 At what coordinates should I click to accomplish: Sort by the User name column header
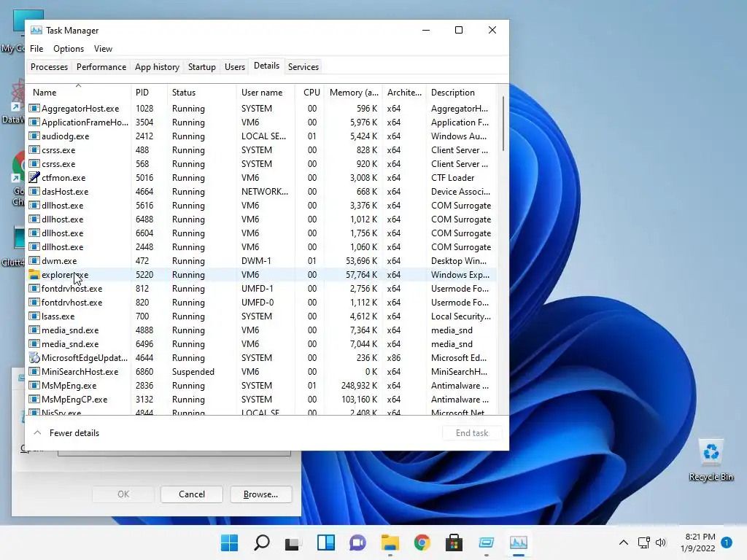coord(266,93)
